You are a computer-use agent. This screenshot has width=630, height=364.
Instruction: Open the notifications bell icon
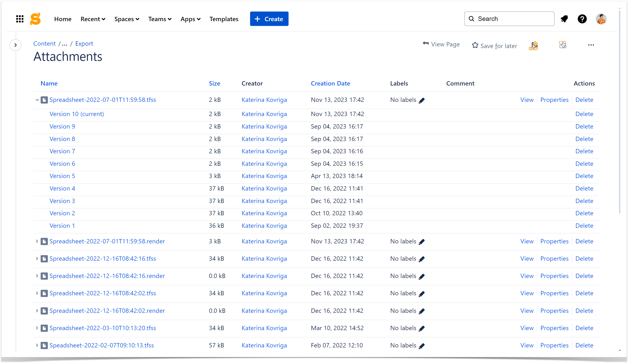coord(564,19)
